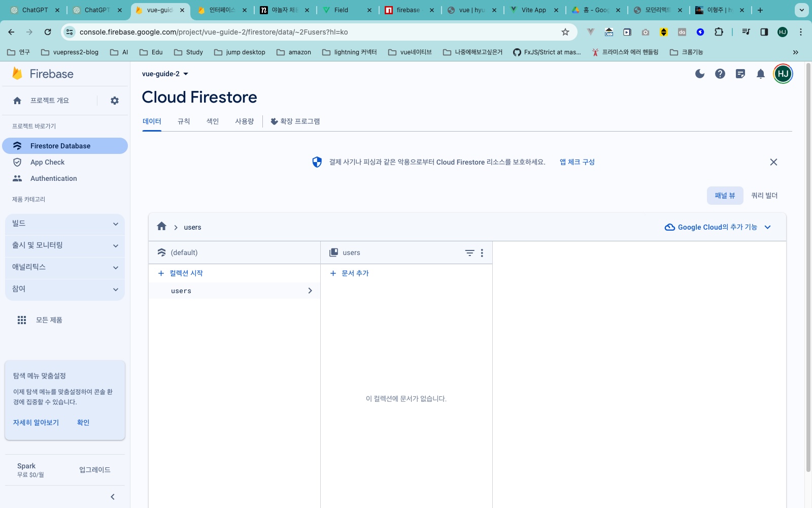
Task: Click the Google Cloud icon
Action: point(670,227)
